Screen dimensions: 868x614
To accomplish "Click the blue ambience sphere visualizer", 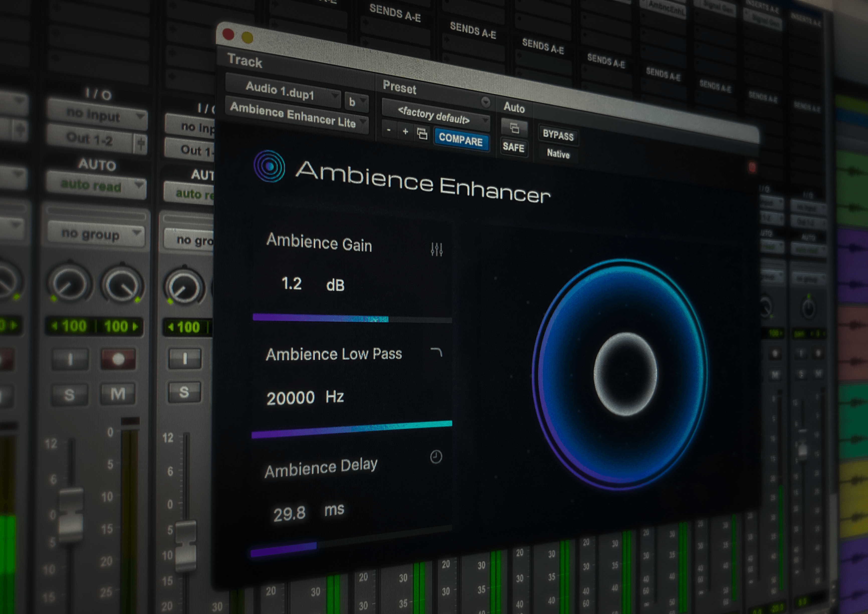I will coord(620,374).
